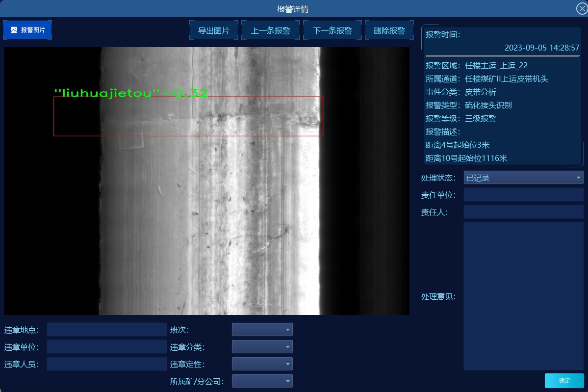Open the 违章定性 dropdown
The image size is (588, 392).
point(262,364)
